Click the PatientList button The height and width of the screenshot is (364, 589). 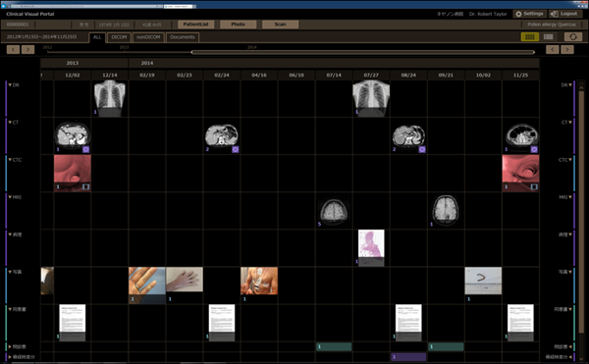(195, 25)
